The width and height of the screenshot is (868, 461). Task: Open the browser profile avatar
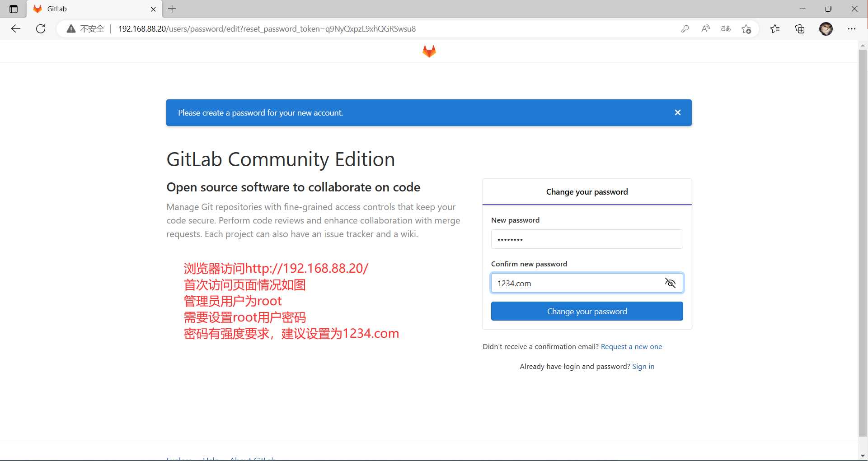click(x=826, y=29)
